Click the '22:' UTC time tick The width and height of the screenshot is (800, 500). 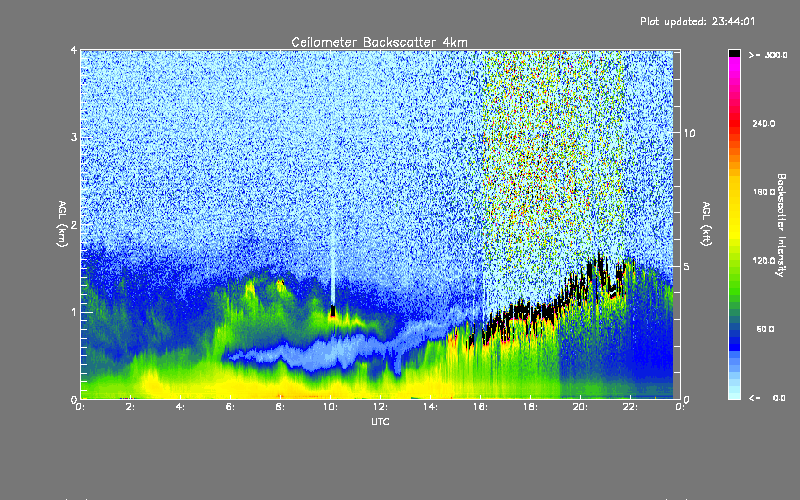tap(630, 407)
